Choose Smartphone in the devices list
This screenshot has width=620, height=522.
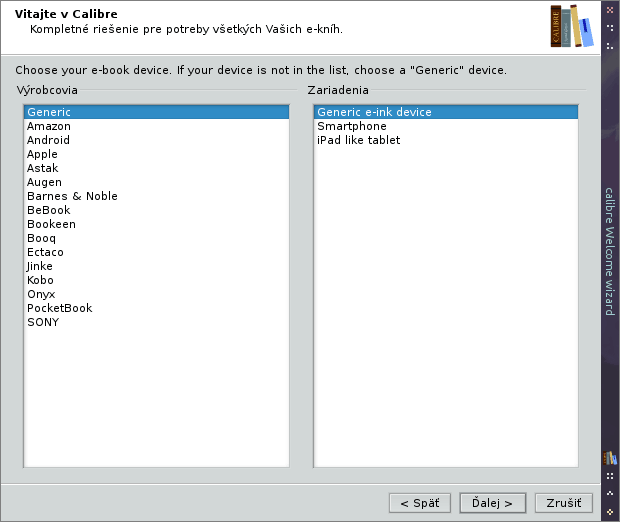coord(446,126)
